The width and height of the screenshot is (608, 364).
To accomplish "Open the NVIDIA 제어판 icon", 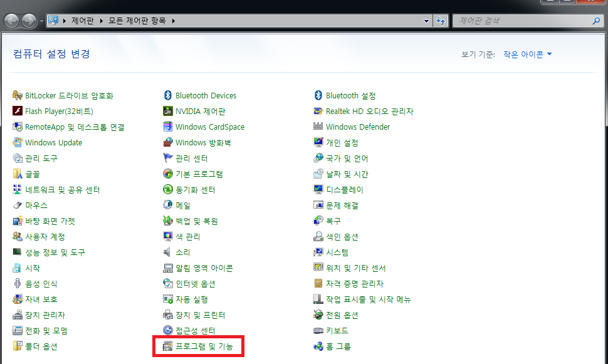I will coord(167,111).
